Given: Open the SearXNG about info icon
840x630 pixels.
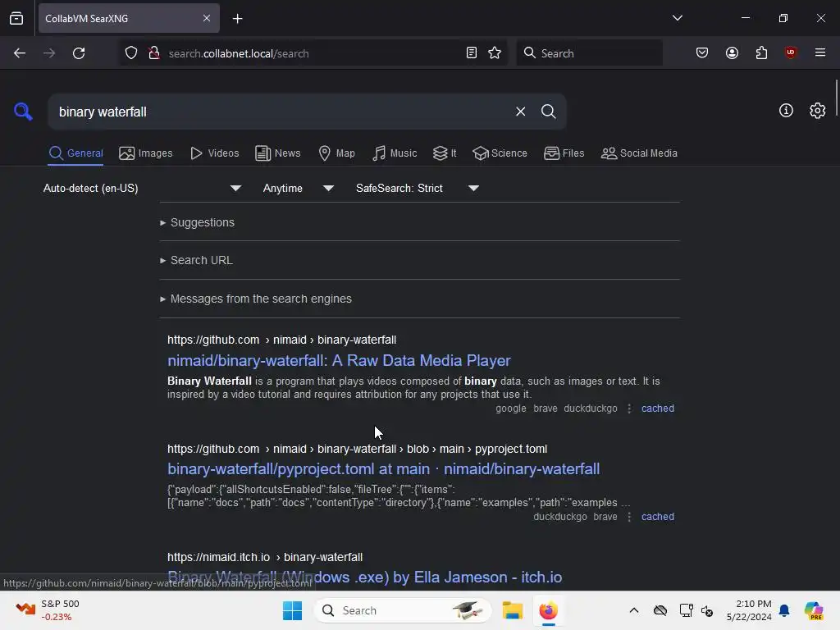Looking at the screenshot, I should (x=786, y=111).
